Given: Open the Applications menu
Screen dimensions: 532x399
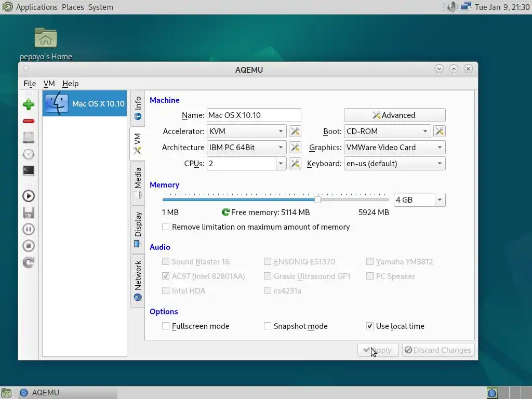Looking at the screenshot, I should (37, 7).
